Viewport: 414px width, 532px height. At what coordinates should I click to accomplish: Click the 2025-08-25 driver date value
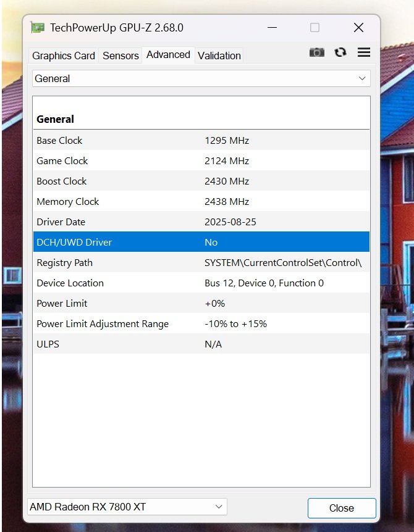click(x=230, y=222)
